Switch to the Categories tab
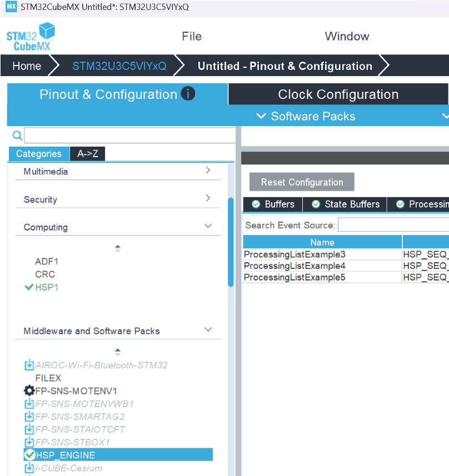This screenshot has width=449, height=476. coord(39,154)
